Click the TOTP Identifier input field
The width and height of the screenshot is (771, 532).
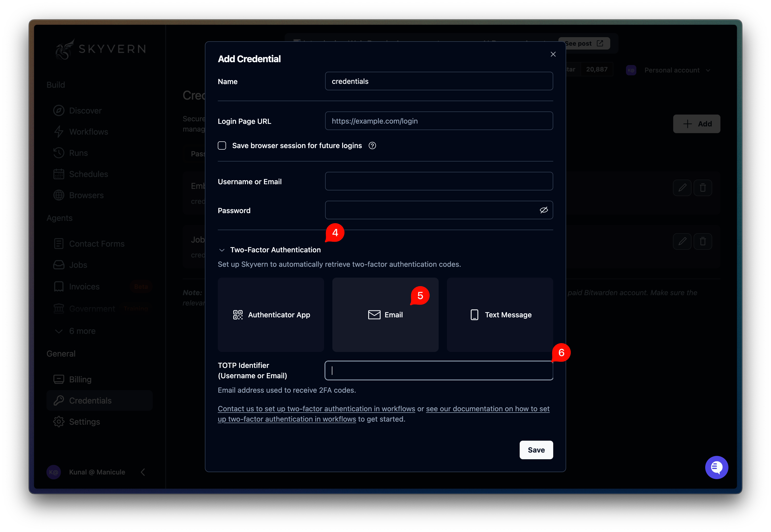pyautogui.click(x=439, y=370)
